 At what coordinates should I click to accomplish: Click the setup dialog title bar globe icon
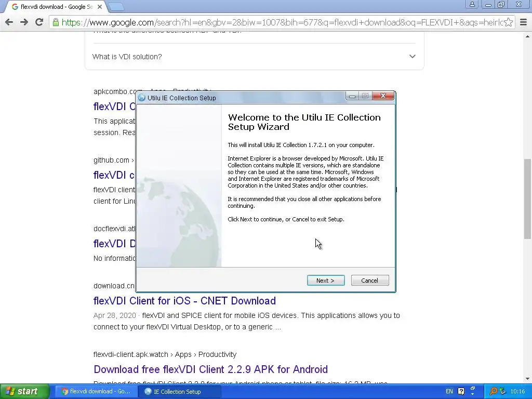click(141, 98)
